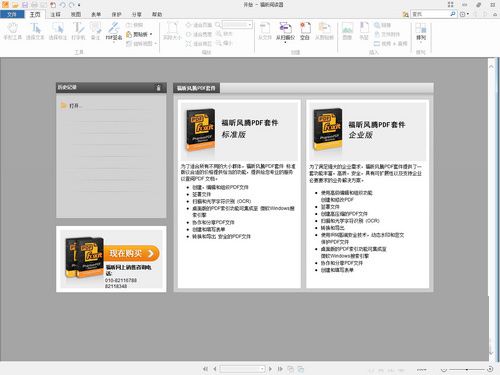Pick the Select Annotation tool

pos(58,31)
